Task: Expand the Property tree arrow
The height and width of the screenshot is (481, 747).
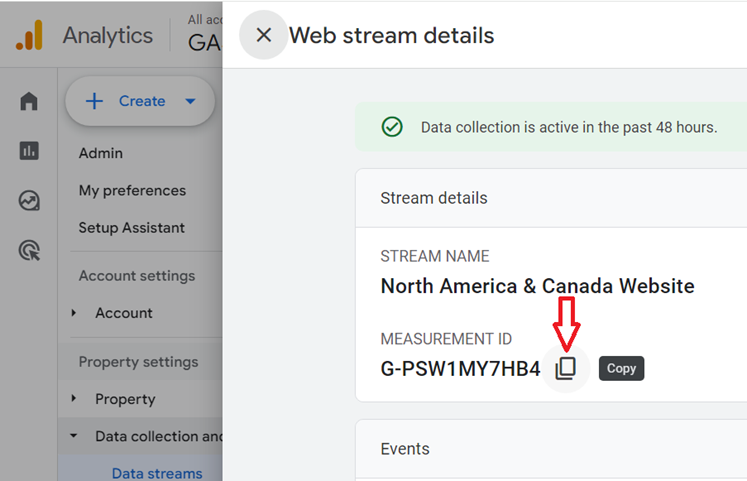Action: (x=73, y=398)
